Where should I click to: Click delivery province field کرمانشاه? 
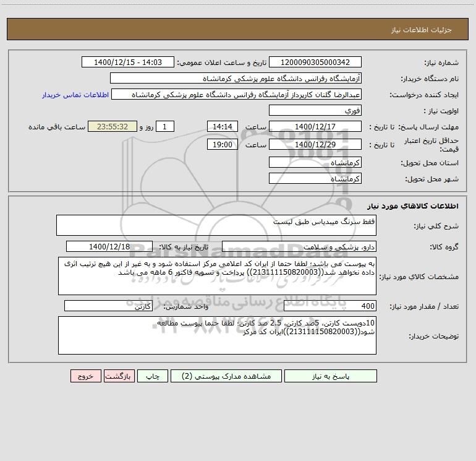click(x=315, y=162)
